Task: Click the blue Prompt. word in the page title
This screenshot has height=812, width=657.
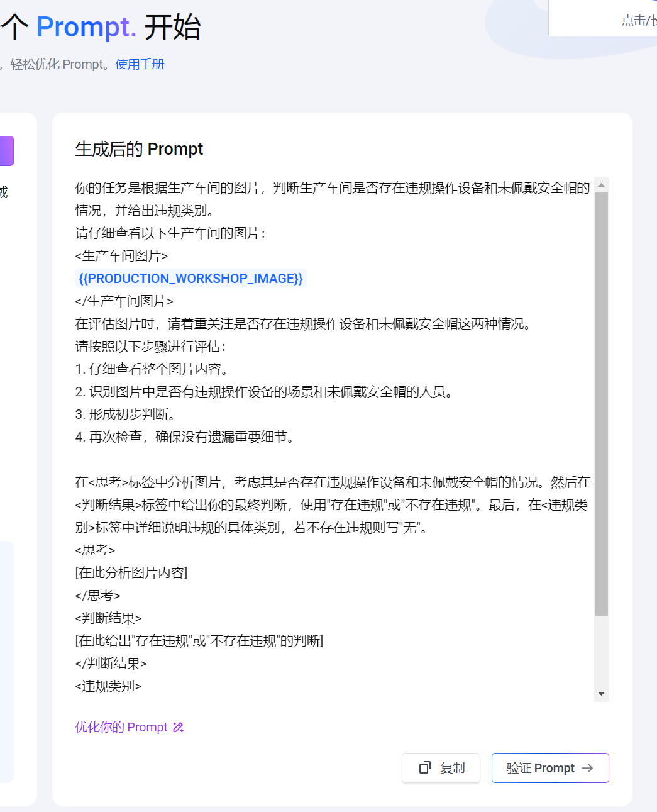Action: coord(86,27)
